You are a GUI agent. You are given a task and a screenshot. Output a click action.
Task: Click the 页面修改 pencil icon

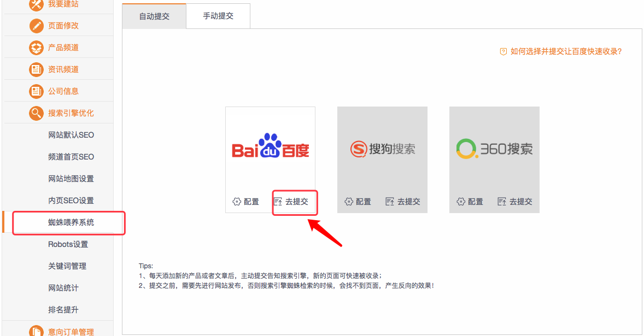point(36,26)
